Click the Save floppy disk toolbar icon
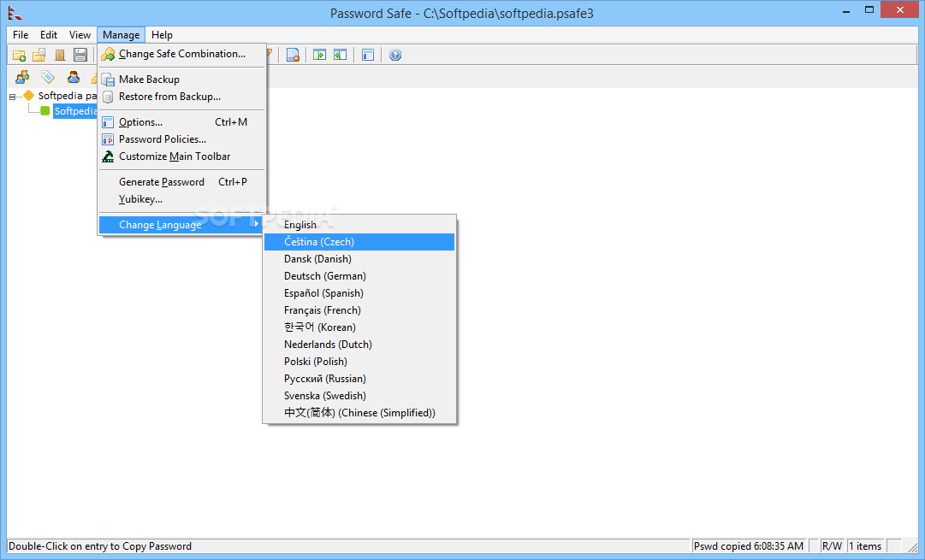The width and height of the screenshot is (925, 560). point(80,55)
